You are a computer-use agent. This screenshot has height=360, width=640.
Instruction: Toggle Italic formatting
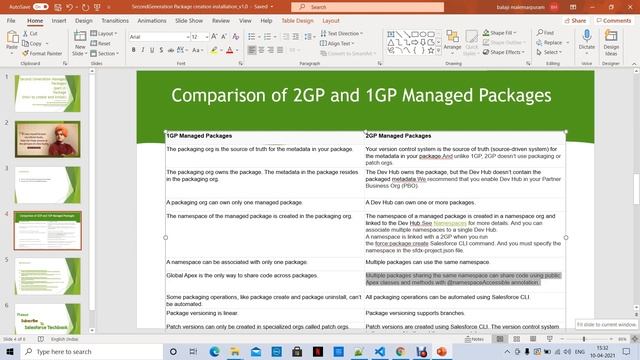tap(142, 50)
